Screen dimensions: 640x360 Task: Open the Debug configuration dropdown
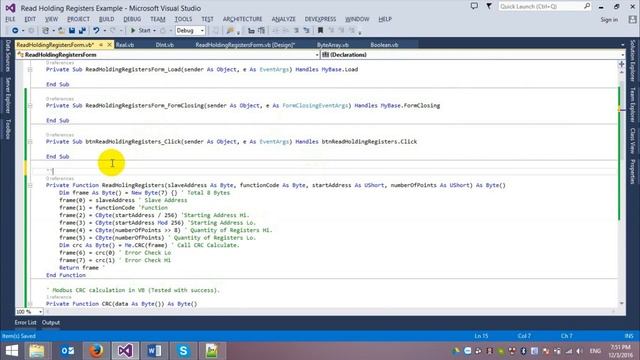pos(190,31)
